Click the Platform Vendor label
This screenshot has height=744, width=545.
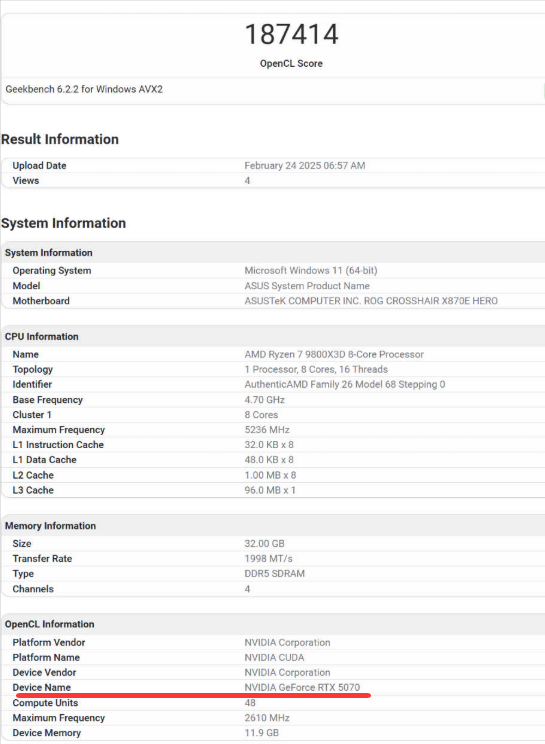(x=49, y=642)
